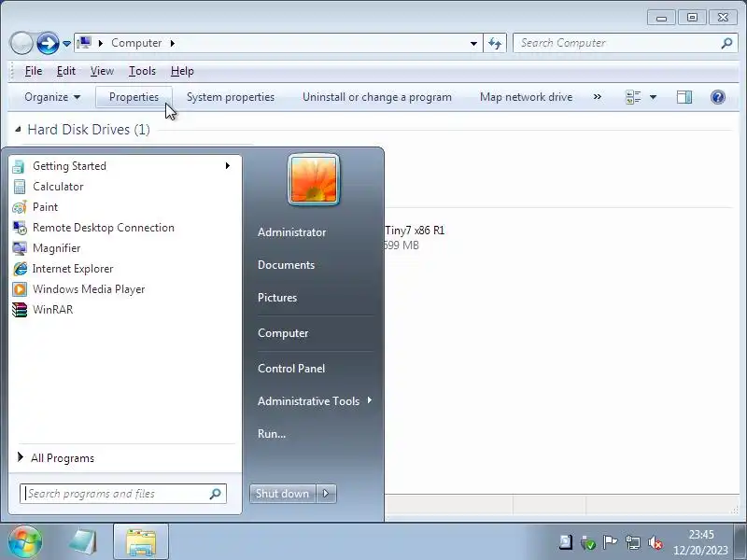
Task: Click the Search programs and files field
Action: pos(123,494)
